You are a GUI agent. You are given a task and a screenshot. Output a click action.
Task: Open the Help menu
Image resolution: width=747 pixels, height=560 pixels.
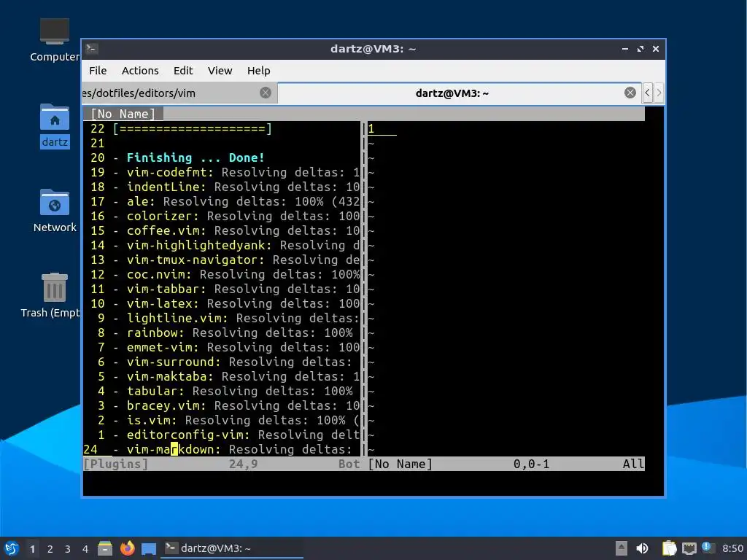(x=259, y=71)
